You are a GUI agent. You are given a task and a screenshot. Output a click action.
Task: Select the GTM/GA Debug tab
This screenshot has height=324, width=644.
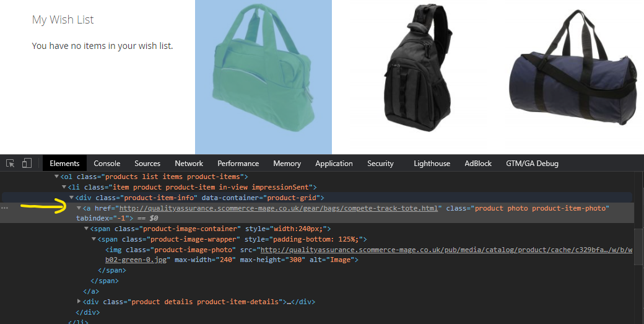[532, 164]
